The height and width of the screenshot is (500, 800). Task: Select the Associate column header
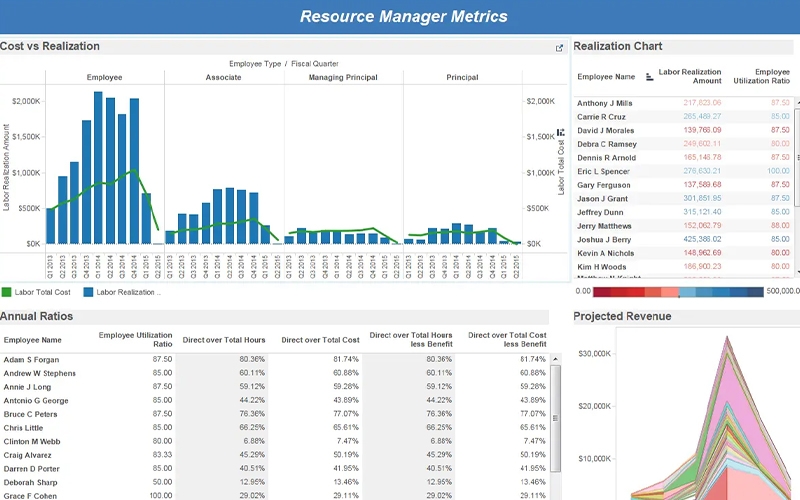pos(223,77)
